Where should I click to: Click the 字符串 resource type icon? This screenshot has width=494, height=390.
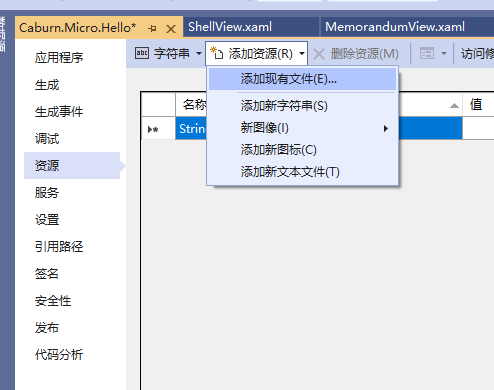click(x=142, y=53)
